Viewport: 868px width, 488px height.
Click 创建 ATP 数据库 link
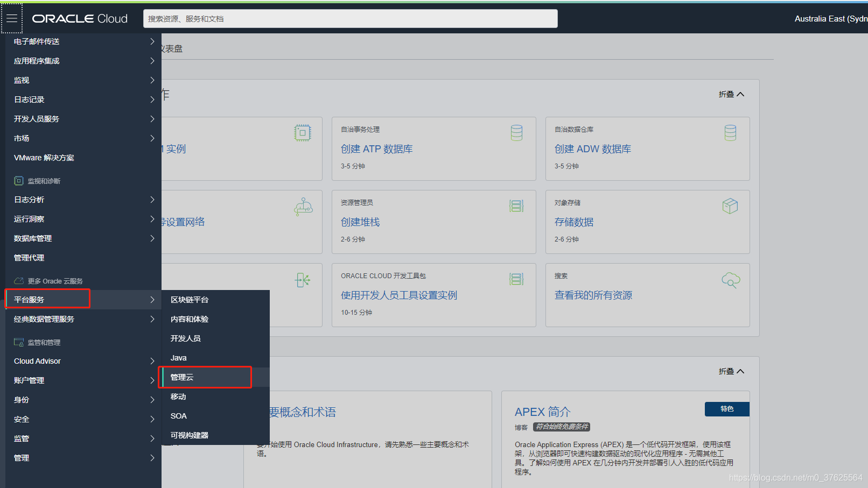point(377,149)
